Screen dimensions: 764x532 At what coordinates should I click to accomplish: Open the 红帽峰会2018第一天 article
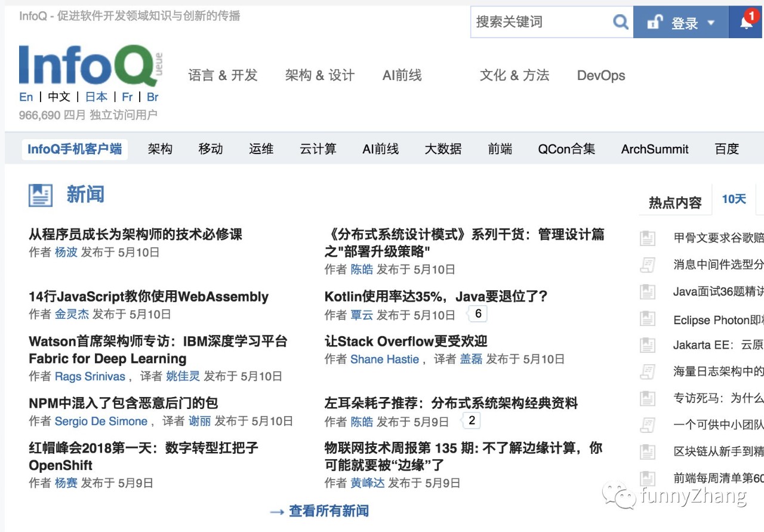tap(143, 456)
